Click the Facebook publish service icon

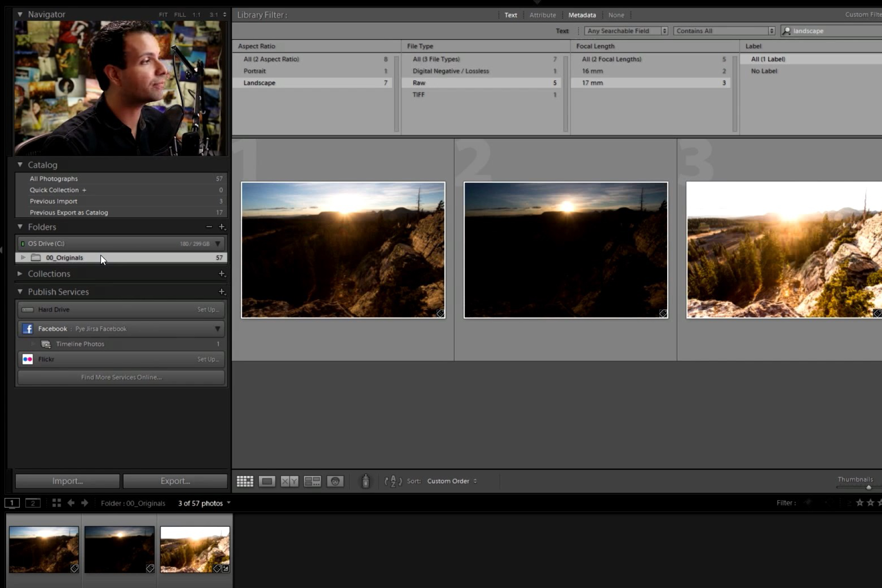click(x=27, y=329)
